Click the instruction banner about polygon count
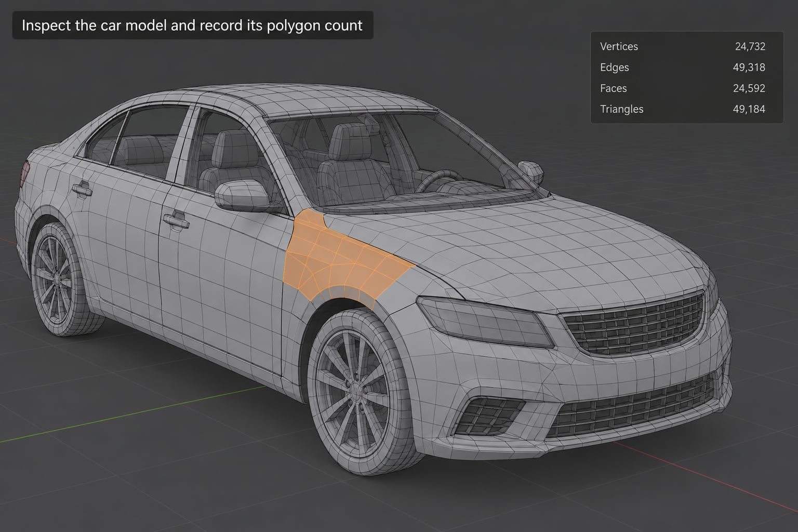This screenshot has height=532, width=798. coord(192,25)
